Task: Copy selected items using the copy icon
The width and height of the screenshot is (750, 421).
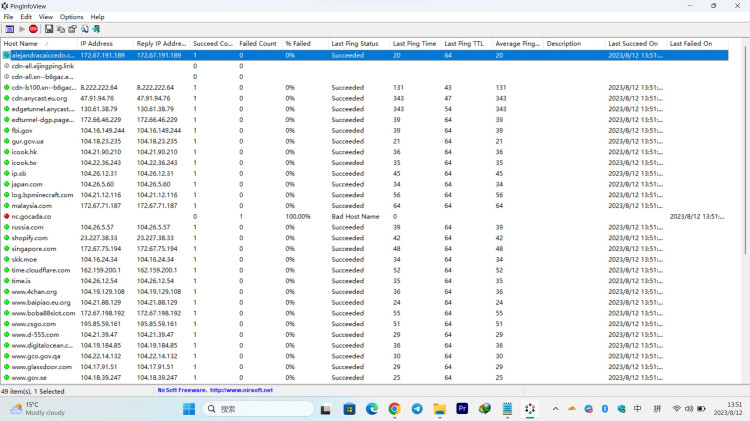Action: (x=61, y=29)
